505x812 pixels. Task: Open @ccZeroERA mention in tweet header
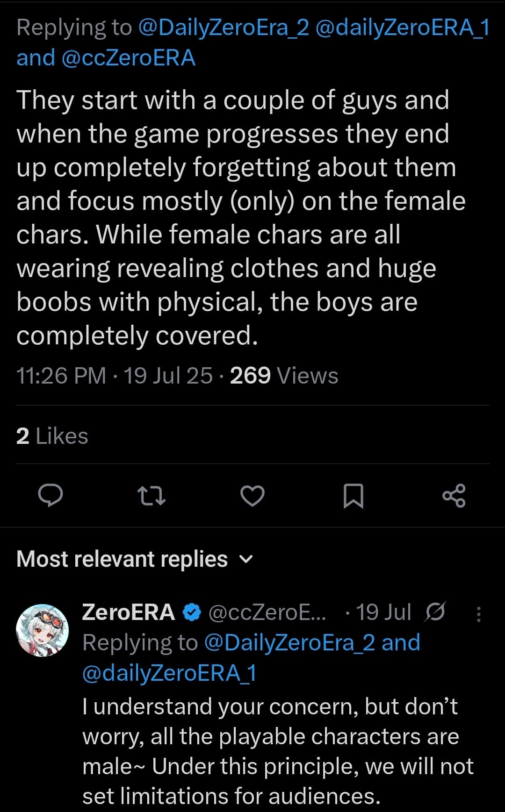coord(128,58)
